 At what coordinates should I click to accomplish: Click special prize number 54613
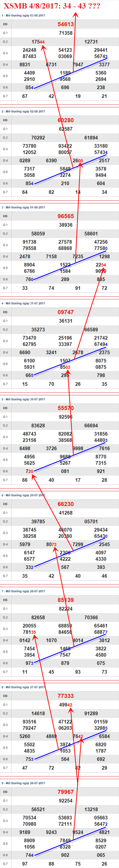tap(66, 24)
